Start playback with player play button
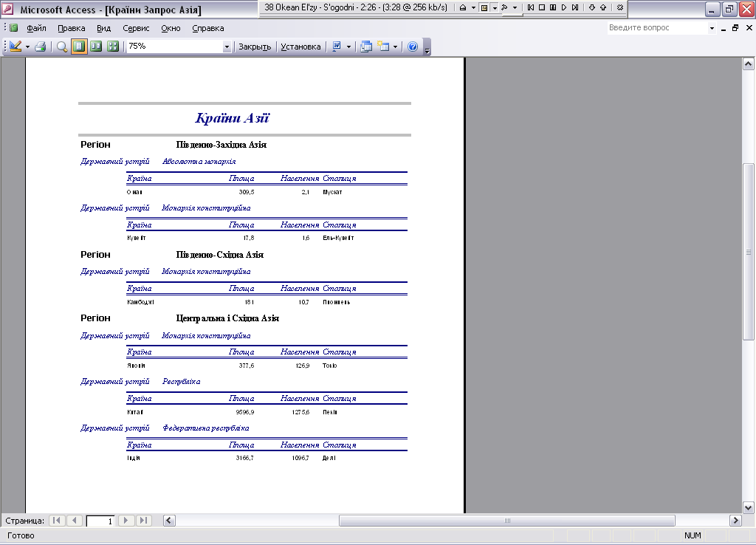The width and height of the screenshot is (756, 545). click(563, 7)
